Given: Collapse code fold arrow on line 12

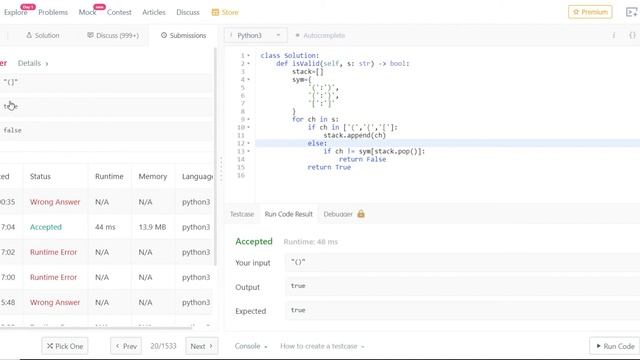Looking at the screenshot, I should 249,143.
